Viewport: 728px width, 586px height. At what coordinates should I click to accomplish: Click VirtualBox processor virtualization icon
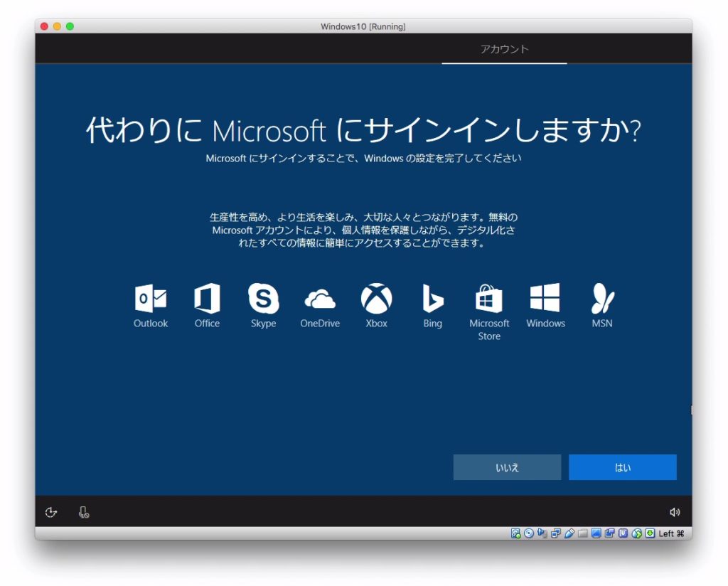tap(623, 533)
